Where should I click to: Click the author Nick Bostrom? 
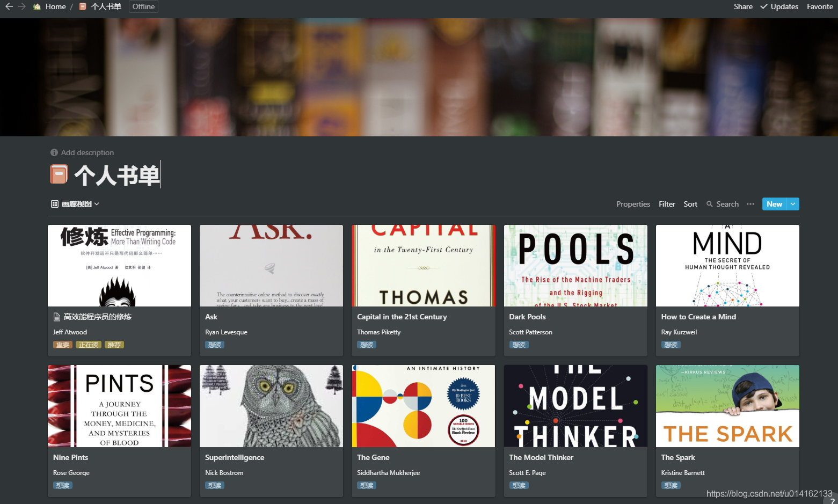pyautogui.click(x=224, y=473)
